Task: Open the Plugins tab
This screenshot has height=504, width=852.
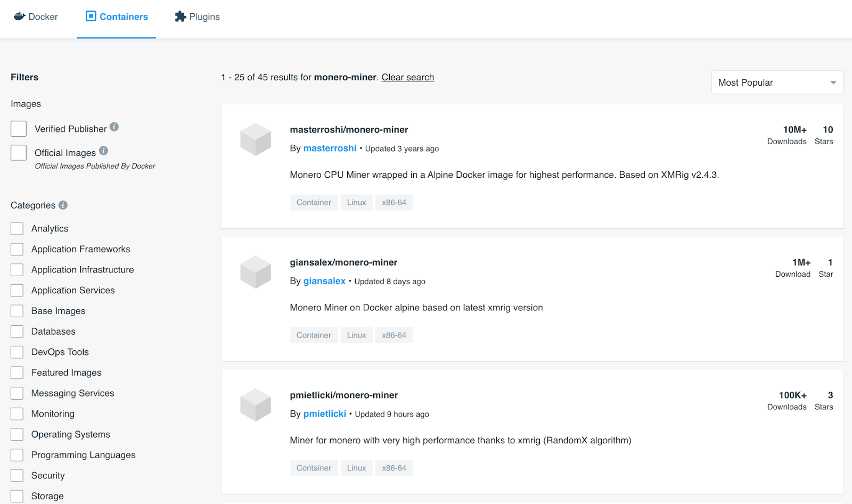Action: [198, 17]
